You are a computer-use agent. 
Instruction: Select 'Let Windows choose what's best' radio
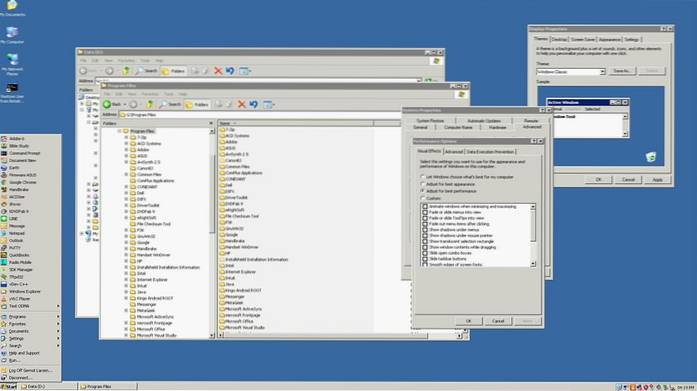[x=423, y=177]
